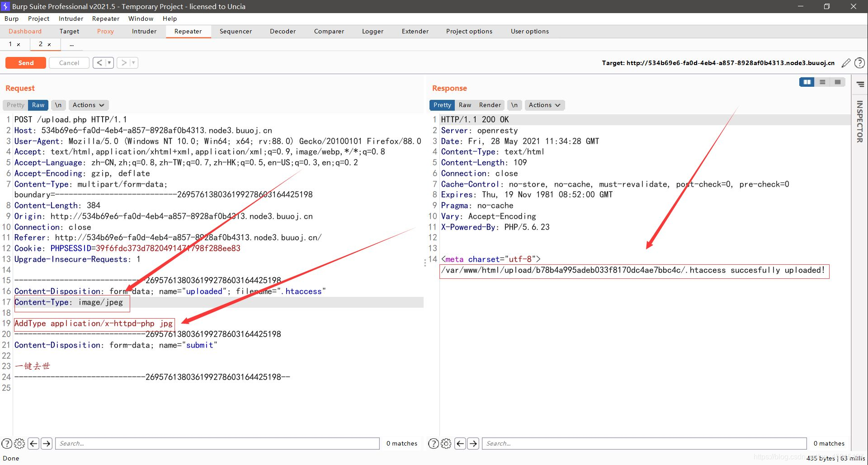Switch response view to Pretty
The height and width of the screenshot is (465, 868).
(442, 105)
